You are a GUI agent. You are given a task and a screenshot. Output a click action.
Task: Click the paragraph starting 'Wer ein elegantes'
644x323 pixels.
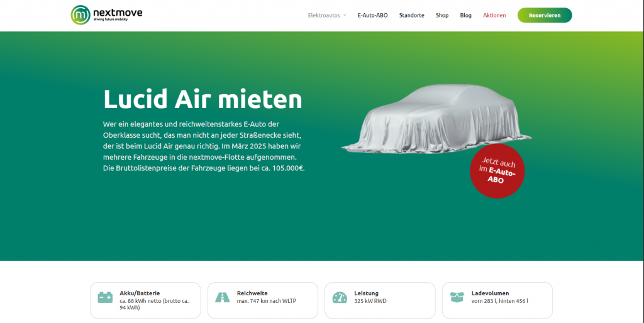(x=204, y=146)
